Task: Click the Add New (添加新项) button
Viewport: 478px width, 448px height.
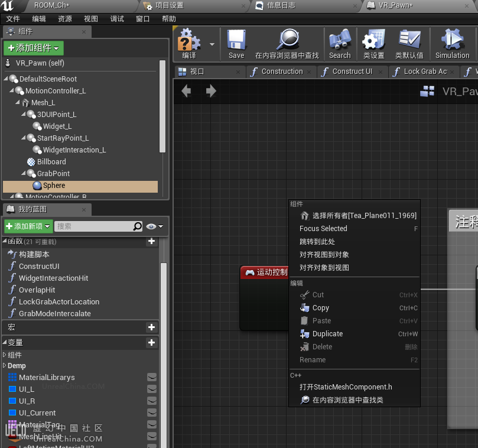Action: pos(28,226)
